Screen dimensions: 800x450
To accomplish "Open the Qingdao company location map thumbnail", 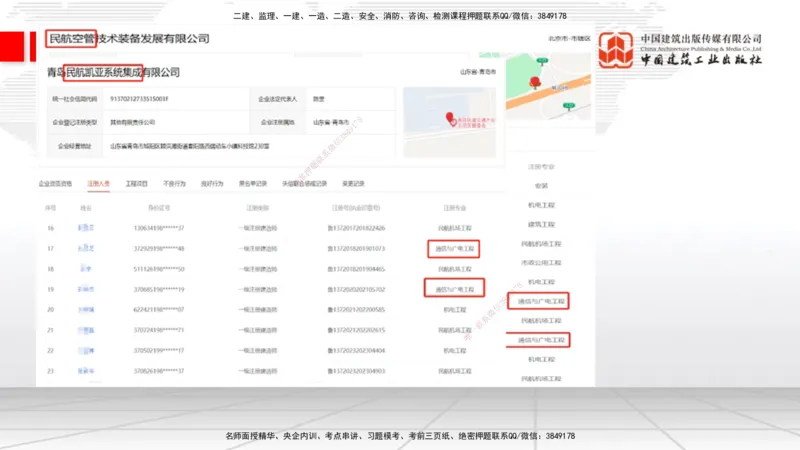I will [449, 122].
